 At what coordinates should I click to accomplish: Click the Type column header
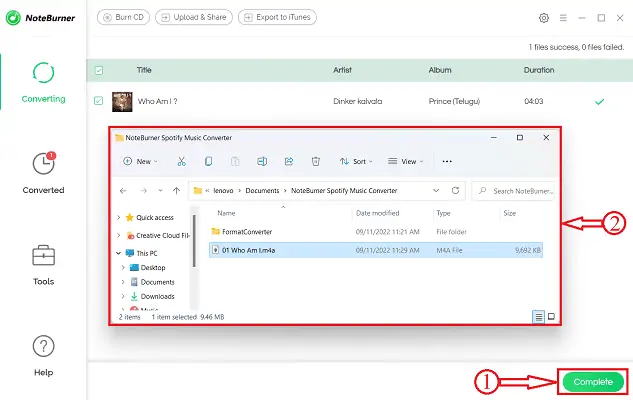[x=443, y=213]
